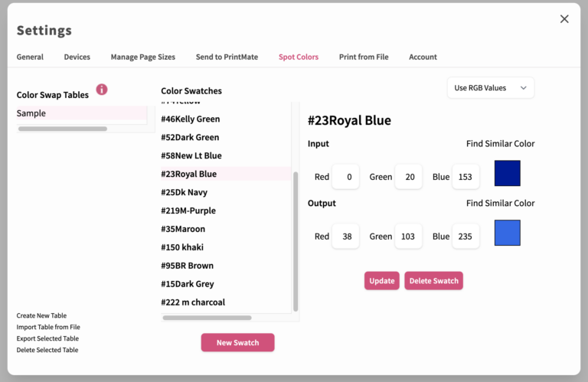Open the Manage Page Sizes tab

(143, 57)
